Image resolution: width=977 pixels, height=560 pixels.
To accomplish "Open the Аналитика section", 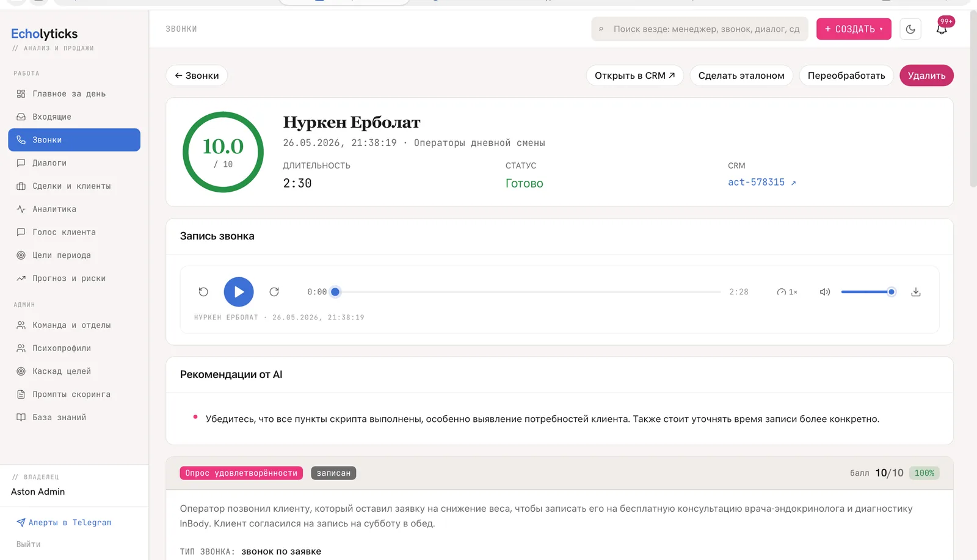I will [74, 209].
